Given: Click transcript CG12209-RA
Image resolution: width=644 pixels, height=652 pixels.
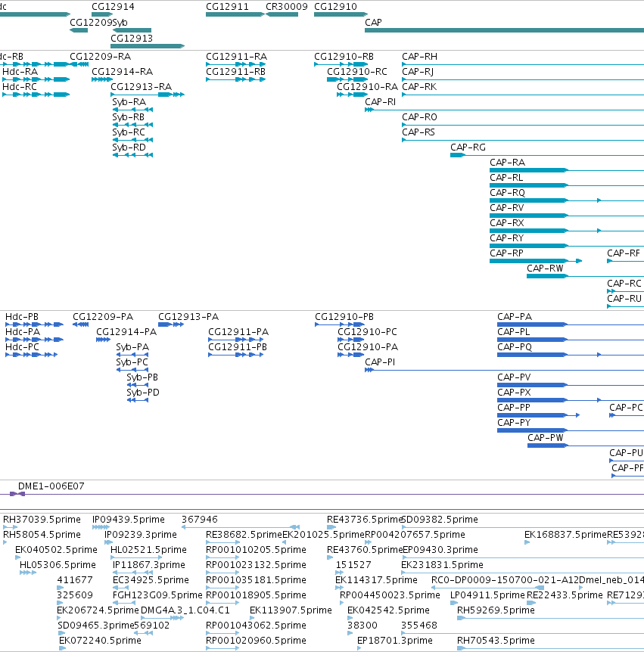Looking at the screenshot, I should (x=79, y=64).
